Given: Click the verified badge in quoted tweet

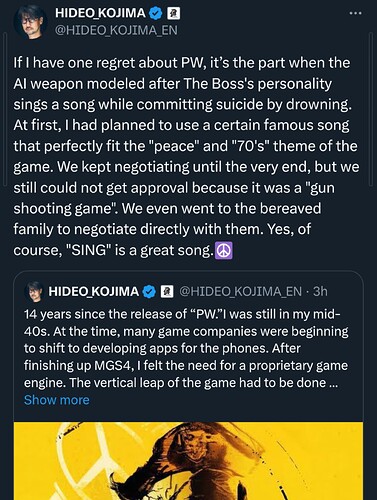Looking at the screenshot, I should (149, 292).
